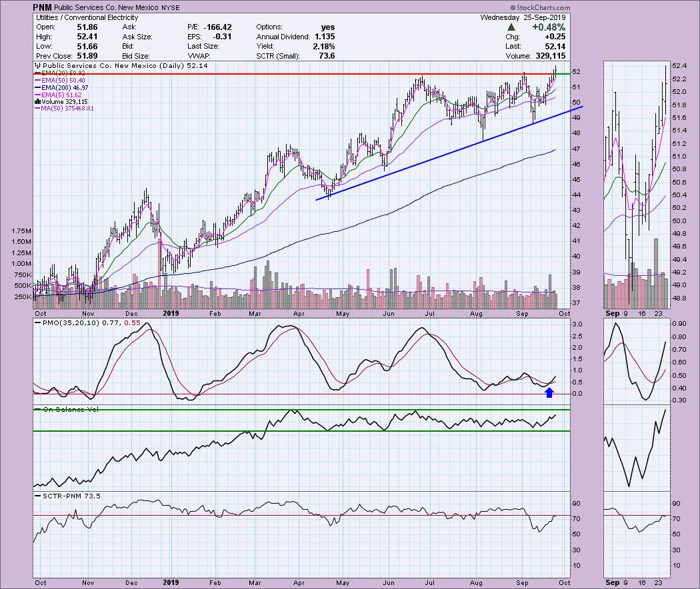
Task: Click the Sep label on main chart axis
Action: (x=521, y=311)
